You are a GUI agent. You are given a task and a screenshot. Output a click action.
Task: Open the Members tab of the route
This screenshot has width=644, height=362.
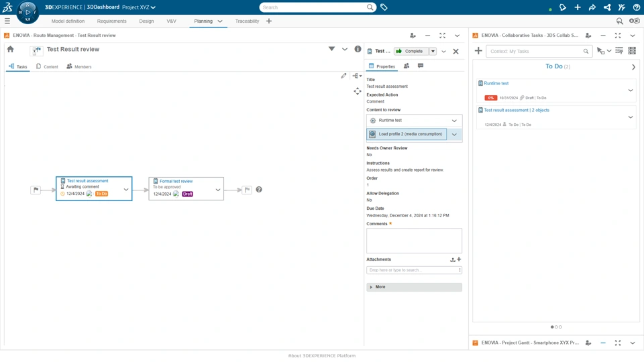tap(79, 66)
